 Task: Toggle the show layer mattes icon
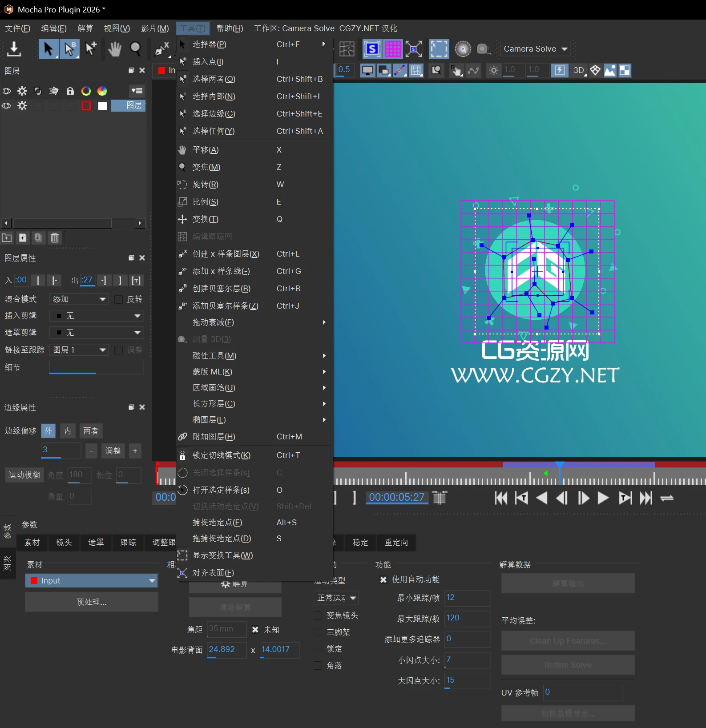(383, 70)
